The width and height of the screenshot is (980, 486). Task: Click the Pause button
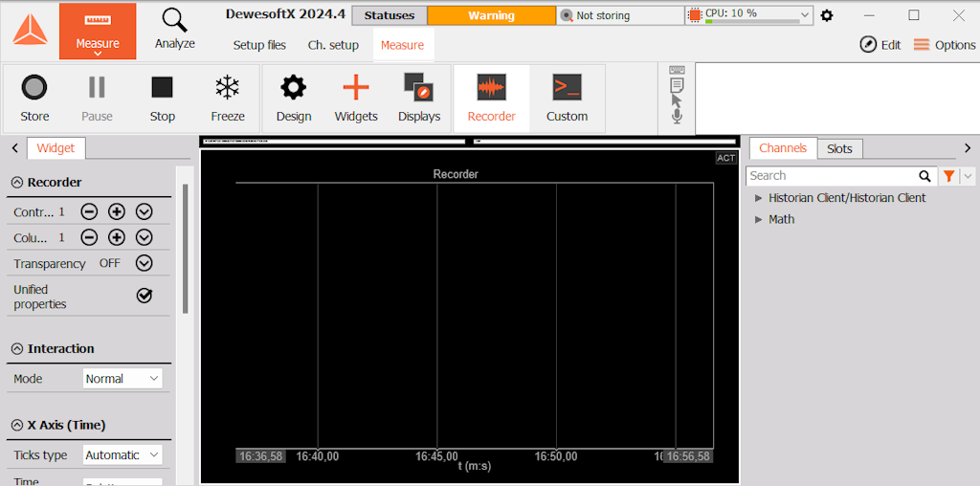pyautogui.click(x=97, y=99)
